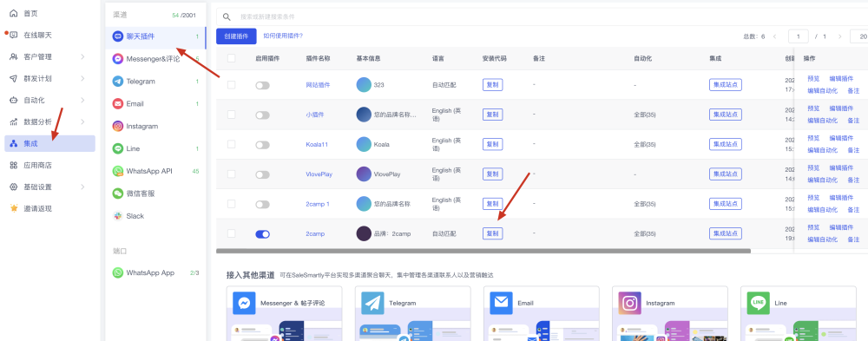Click the Messenger card icon under 接入其他渠道
This screenshot has height=341, width=868.
(244, 304)
